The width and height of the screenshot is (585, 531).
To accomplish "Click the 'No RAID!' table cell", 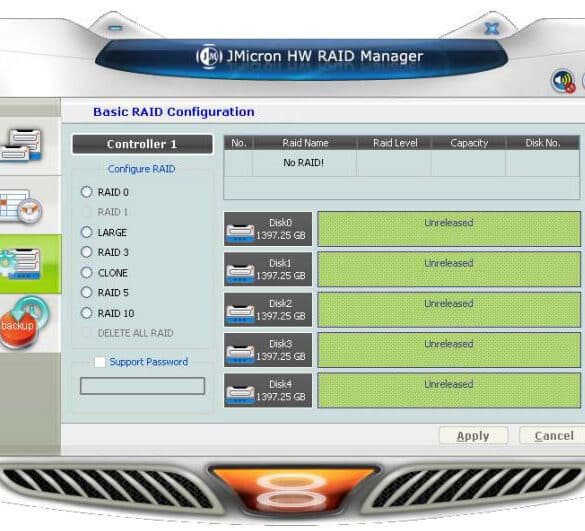I will pyautogui.click(x=304, y=163).
